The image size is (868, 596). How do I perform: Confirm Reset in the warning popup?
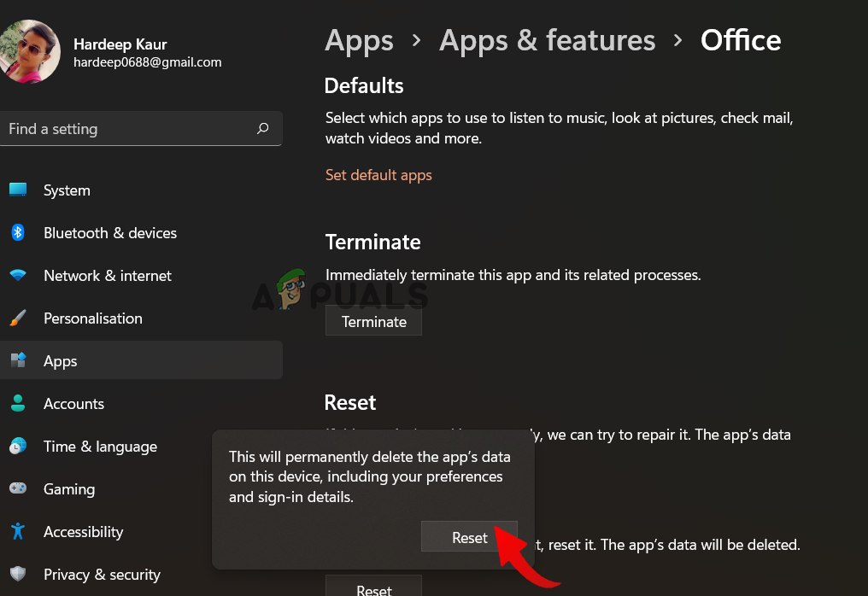click(x=469, y=537)
